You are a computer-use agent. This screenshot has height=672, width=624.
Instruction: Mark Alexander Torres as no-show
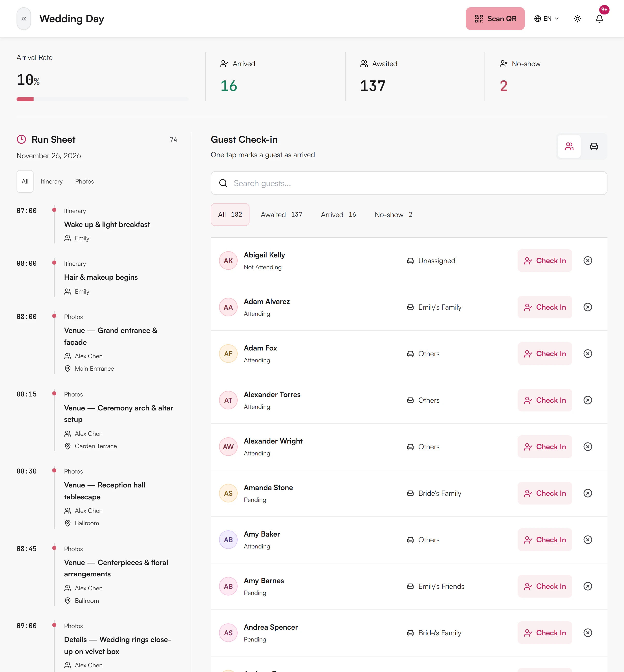point(588,400)
